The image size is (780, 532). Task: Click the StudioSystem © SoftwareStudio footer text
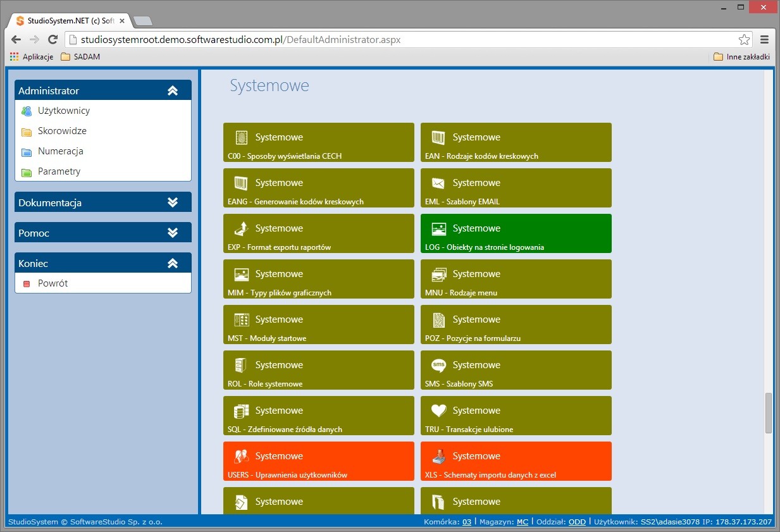(x=85, y=523)
